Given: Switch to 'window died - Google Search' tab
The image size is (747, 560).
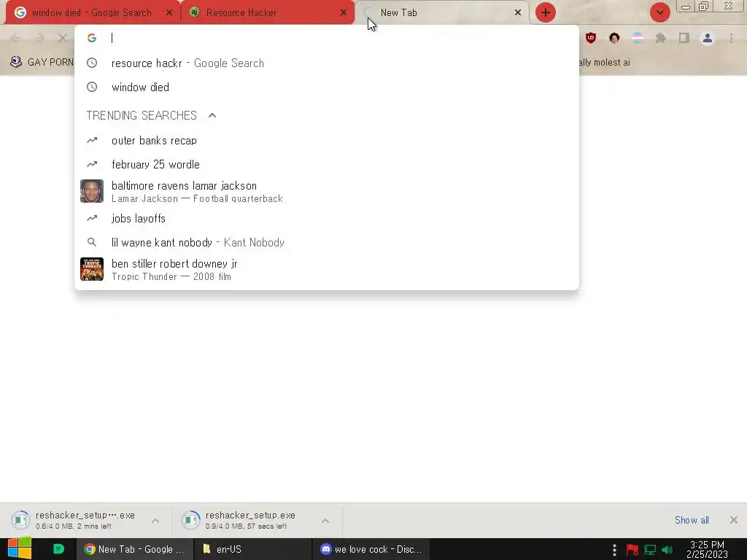Looking at the screenshot, I should [x=90, y=13].
